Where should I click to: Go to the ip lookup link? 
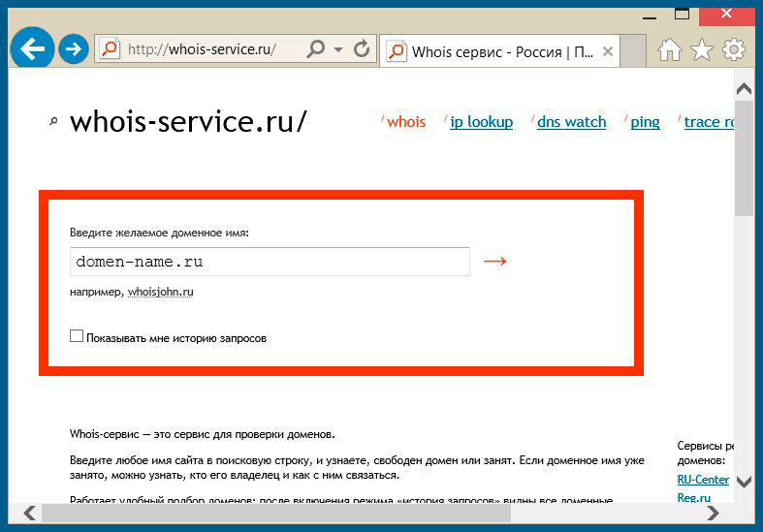click(481, 122)
